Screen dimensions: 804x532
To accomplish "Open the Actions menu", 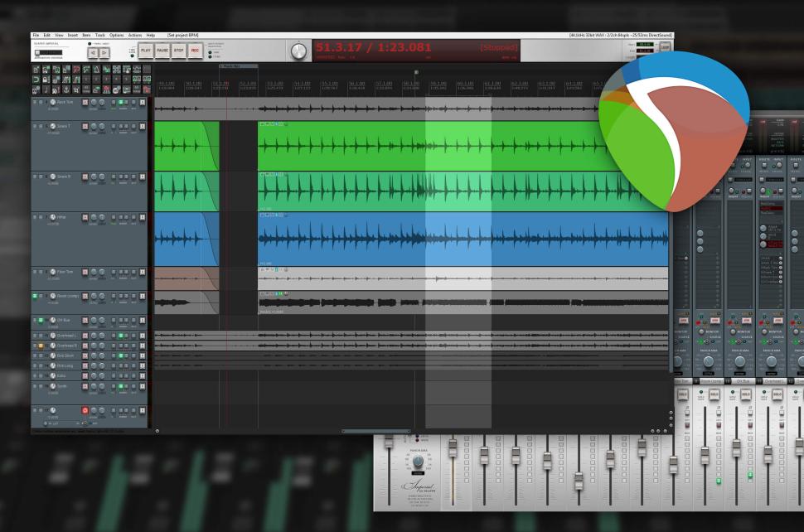I will (x=135, y=36).
